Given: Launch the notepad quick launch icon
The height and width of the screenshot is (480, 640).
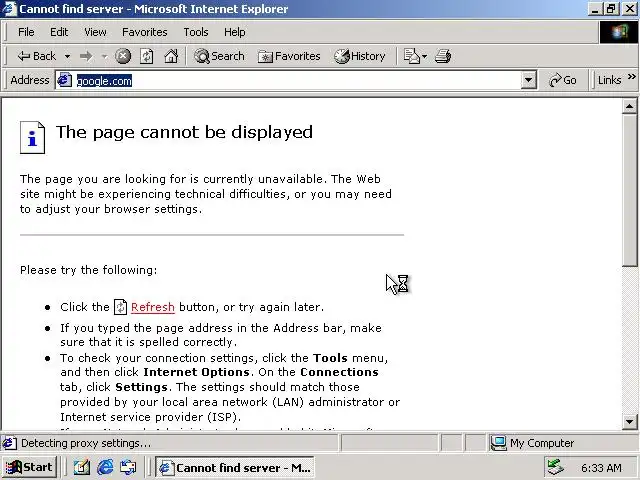Looking at the screenshot, I should (x=82, y=467).
